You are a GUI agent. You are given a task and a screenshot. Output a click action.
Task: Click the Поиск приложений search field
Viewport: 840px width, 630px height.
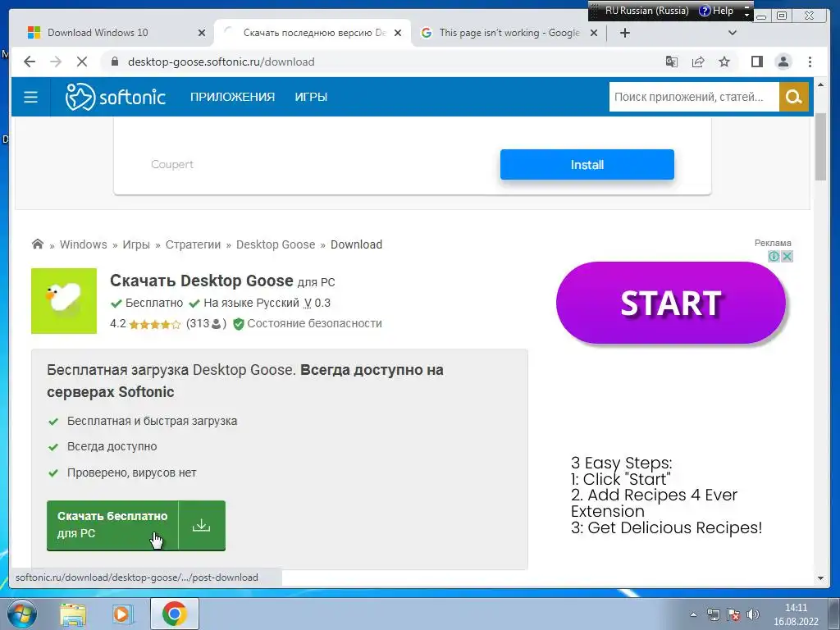click(694, 97)
